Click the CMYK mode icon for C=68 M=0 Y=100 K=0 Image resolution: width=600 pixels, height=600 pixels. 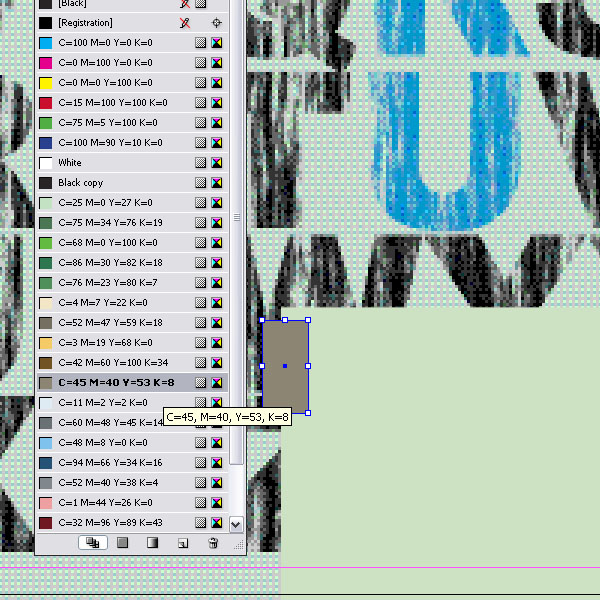(x=217, y=243)
